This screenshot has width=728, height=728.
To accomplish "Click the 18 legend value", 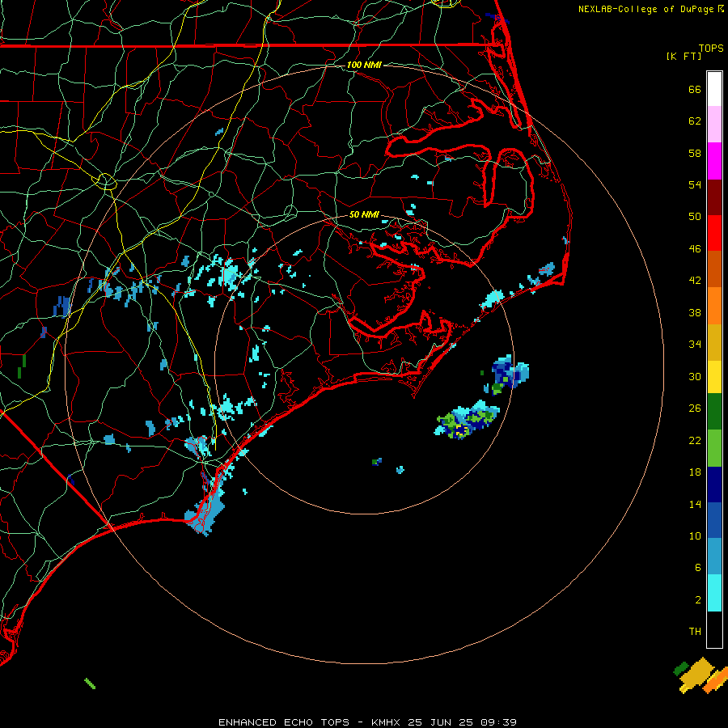I will [695, 472].
